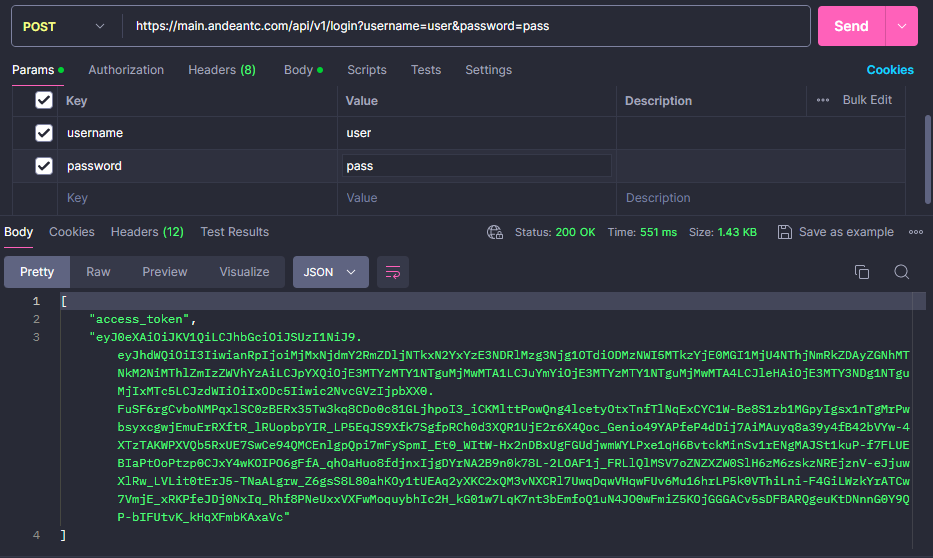Click the Save as example icon
Image resolution: width=933 pixels, height=558 pixels.
pyautogui.click(x=783, y=232)
